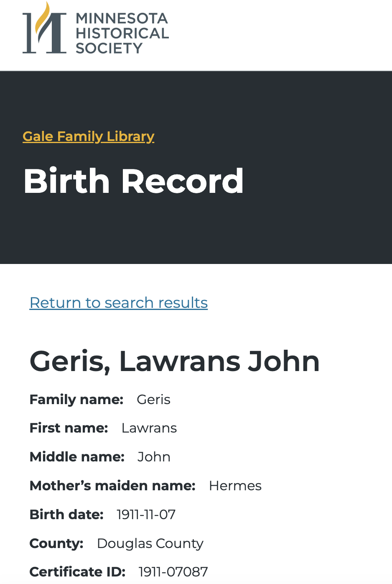Click the Family name label
This screenshot has width=392, height=584.
coord(76,400)
